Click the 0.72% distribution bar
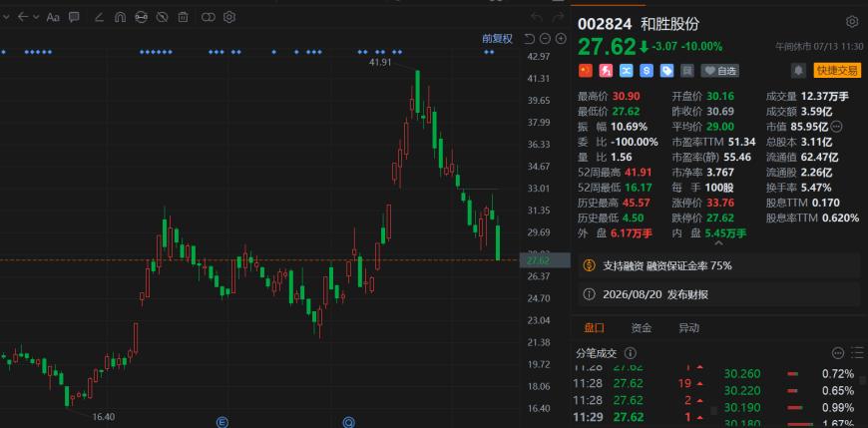 coord(792,374)
